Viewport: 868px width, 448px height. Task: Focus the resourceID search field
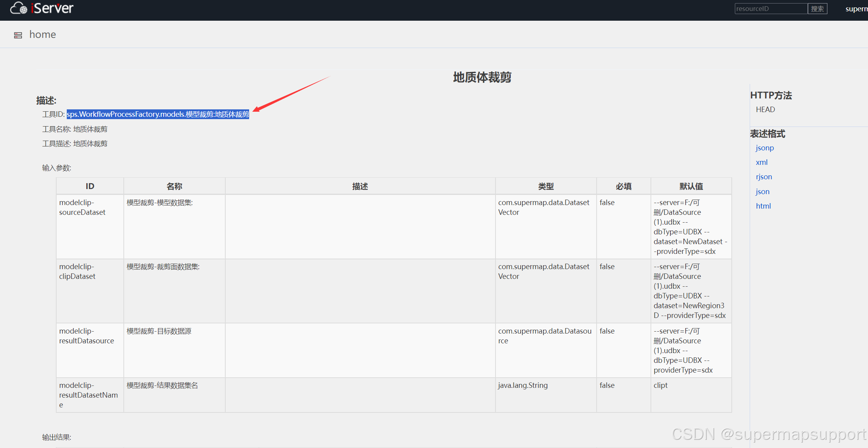pos(770,9)
